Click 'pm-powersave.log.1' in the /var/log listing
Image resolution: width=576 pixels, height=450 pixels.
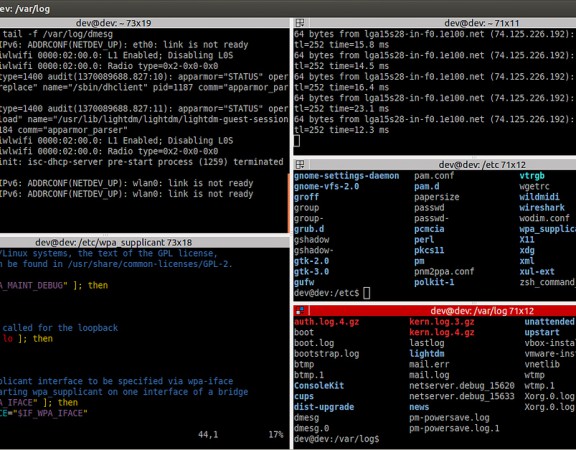tap(454, 428)
